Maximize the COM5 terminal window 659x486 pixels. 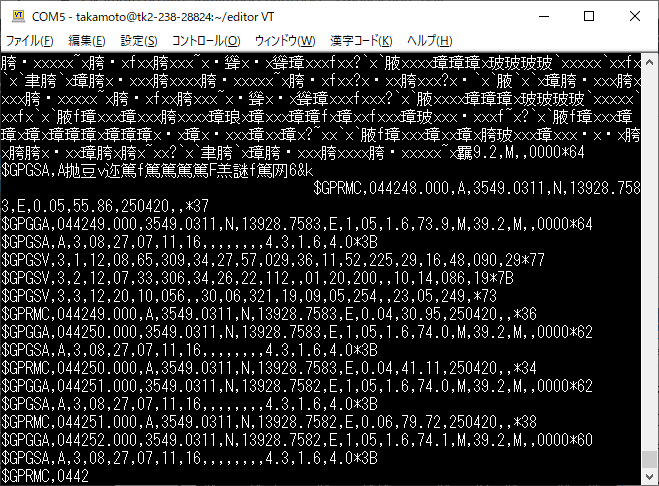click(x=589, y=16)
